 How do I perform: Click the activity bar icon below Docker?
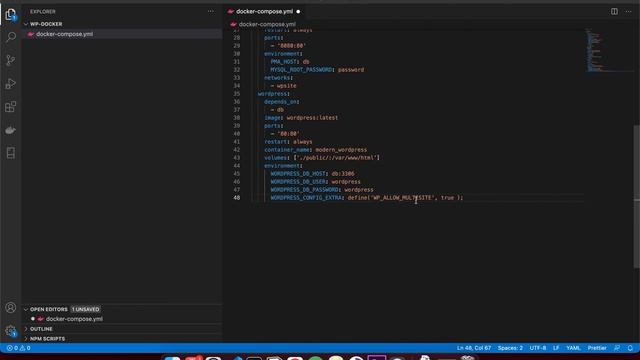[11, 153]
